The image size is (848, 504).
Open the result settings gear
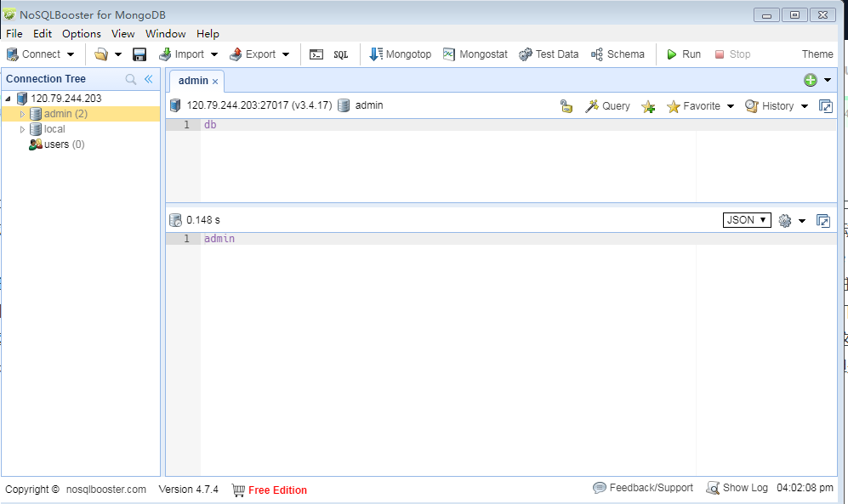(785, 220)
